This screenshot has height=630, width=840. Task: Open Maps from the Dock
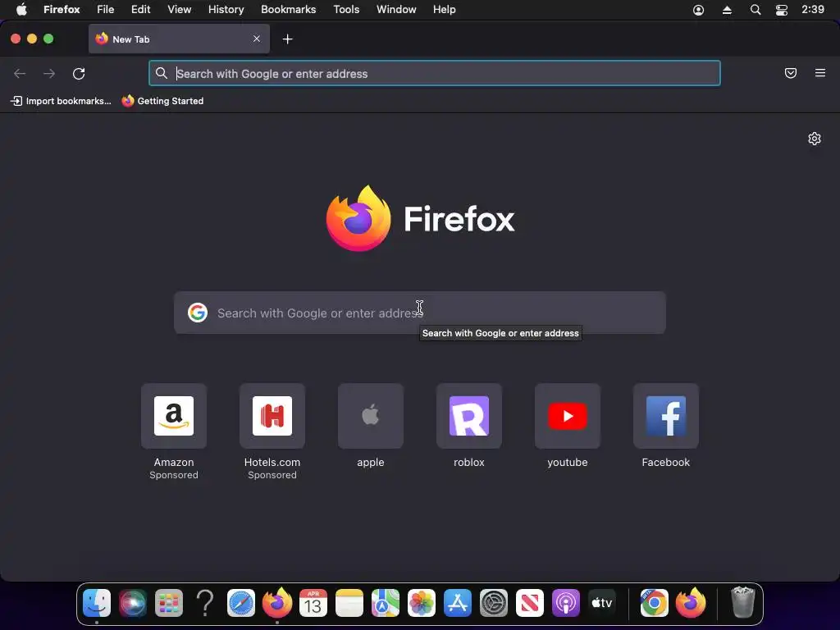tap(386, 603)
